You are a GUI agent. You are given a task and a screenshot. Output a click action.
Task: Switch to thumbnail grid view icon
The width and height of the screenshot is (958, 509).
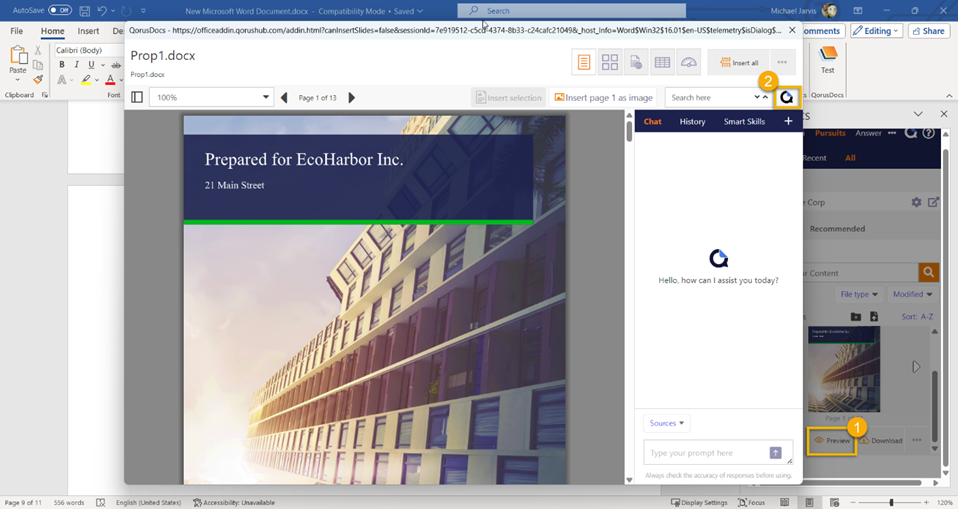[609, 62]
